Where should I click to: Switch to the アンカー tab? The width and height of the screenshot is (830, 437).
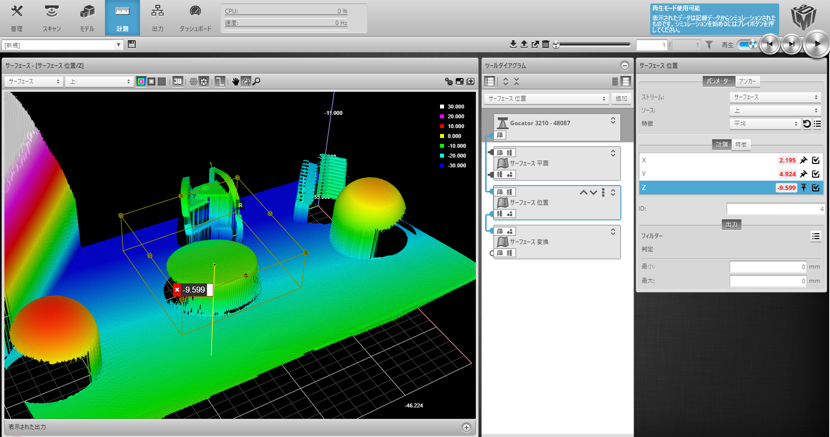pyautogui.click(x=748, y=81)
